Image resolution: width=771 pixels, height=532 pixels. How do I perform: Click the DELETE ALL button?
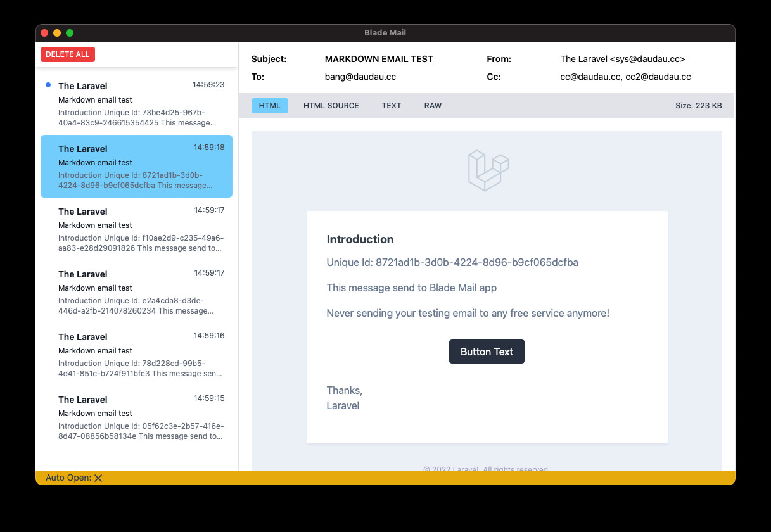[x=68, y=54]
